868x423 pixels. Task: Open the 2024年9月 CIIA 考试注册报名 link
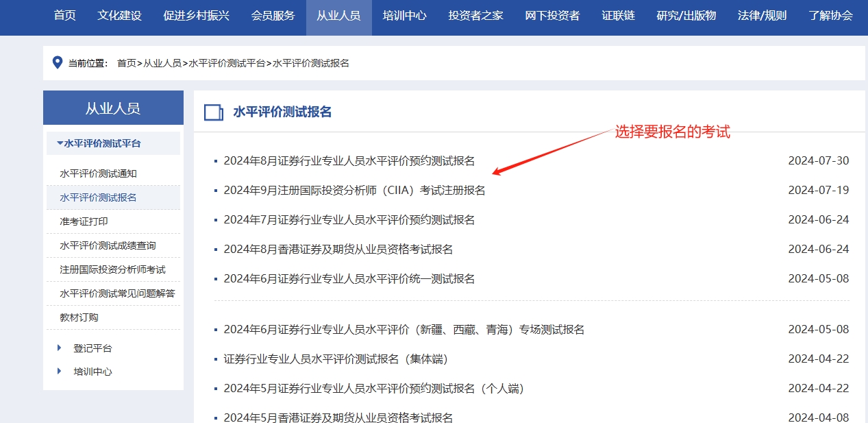pos(354,191)
